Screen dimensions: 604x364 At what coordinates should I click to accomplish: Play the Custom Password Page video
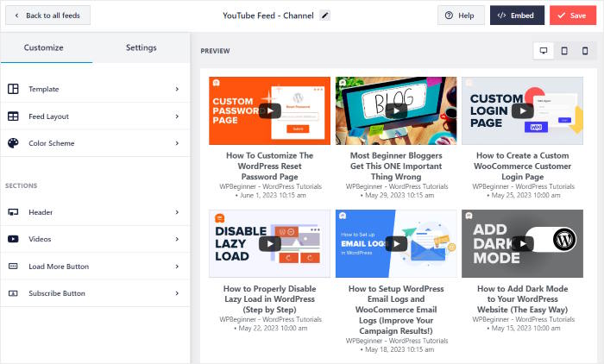(269, 111)
